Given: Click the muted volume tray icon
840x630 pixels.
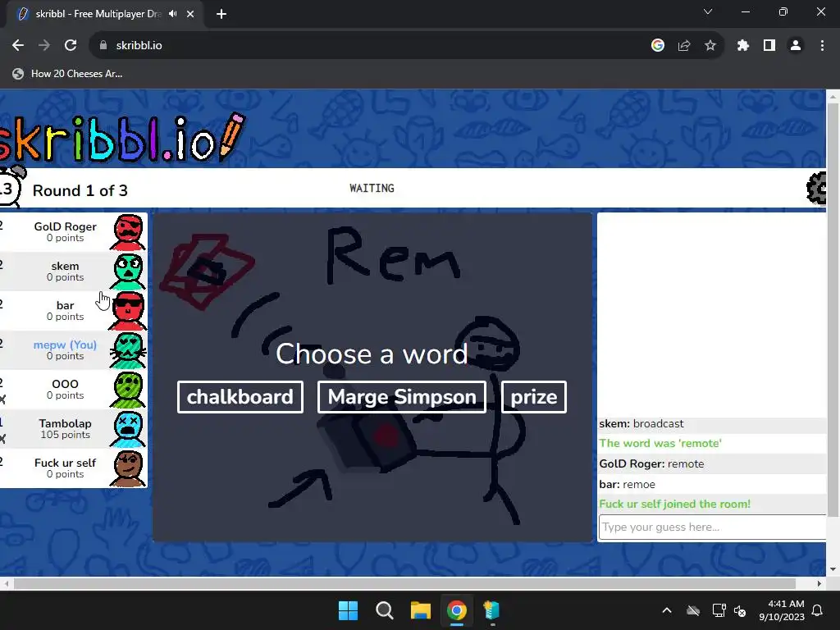Looking at the screenshot, I should [740, 610].
